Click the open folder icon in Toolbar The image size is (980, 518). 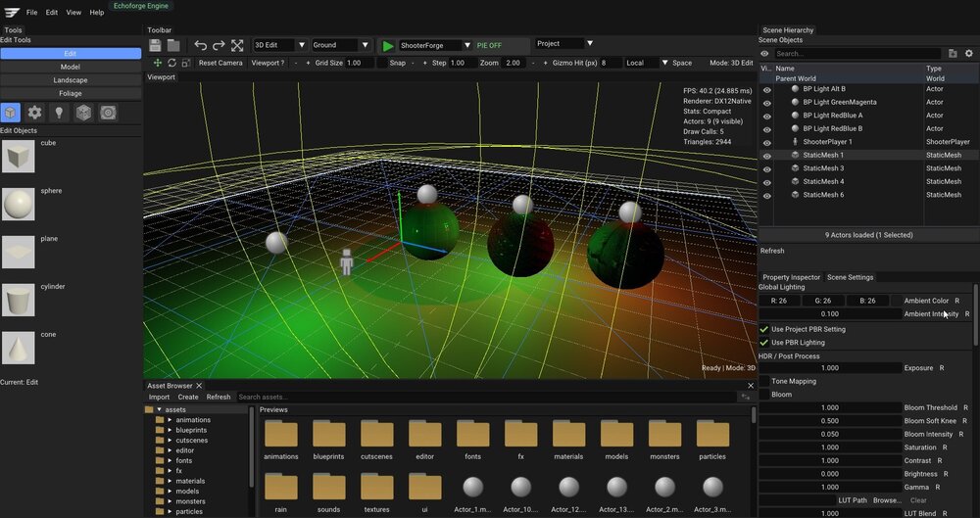(173, 46)
